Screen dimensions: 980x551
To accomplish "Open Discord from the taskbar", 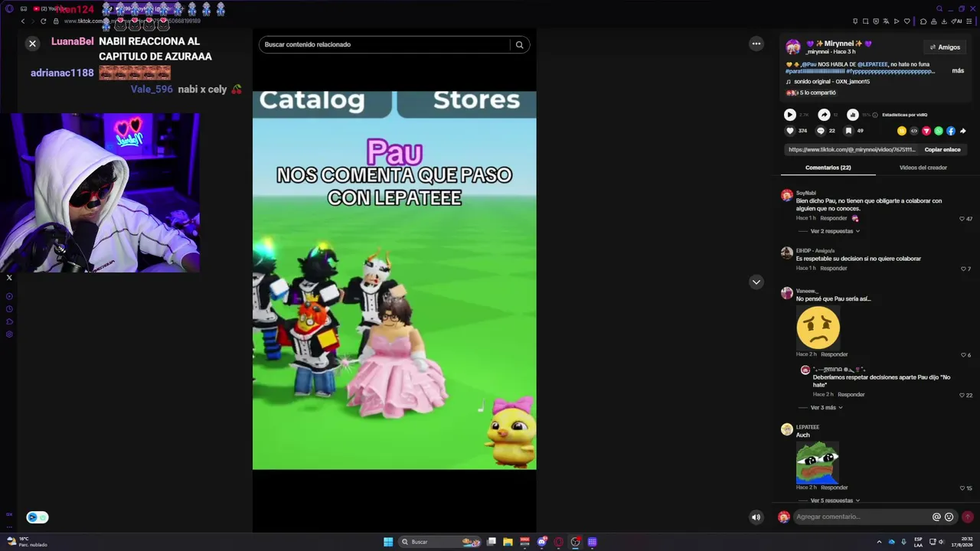I will click(542, 542).
